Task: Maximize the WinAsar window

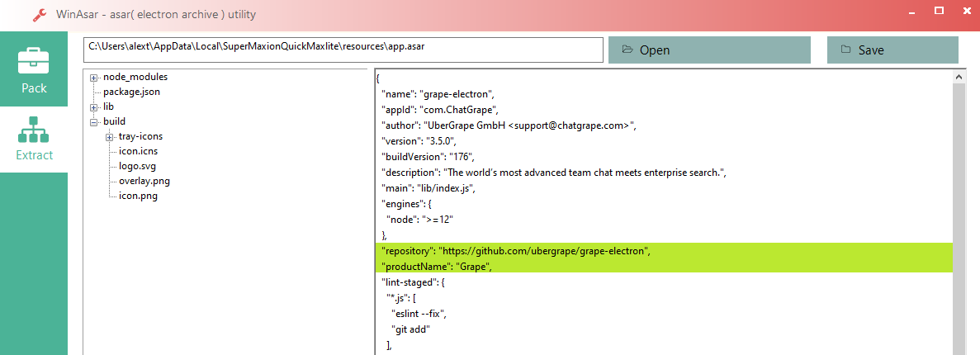Action: (939, 10)
